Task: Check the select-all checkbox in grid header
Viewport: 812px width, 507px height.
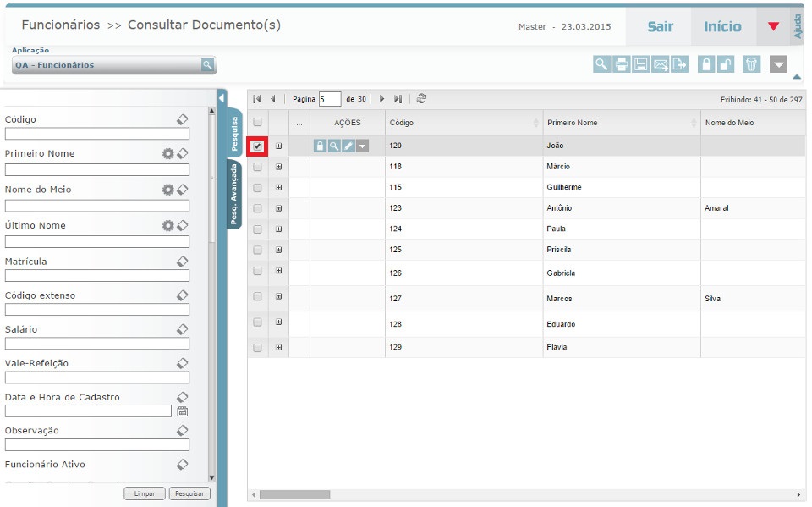Action: 258,123
